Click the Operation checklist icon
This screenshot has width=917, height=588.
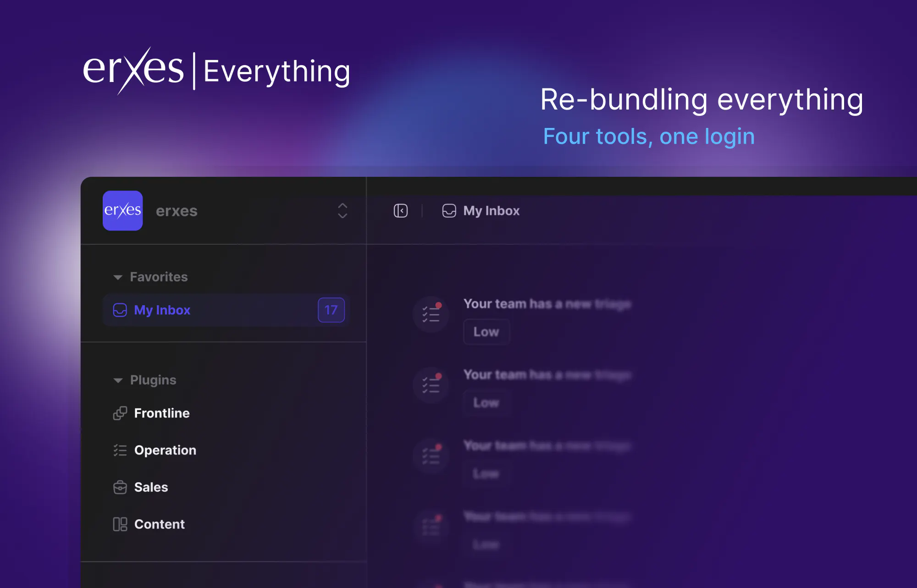(120, 451)
